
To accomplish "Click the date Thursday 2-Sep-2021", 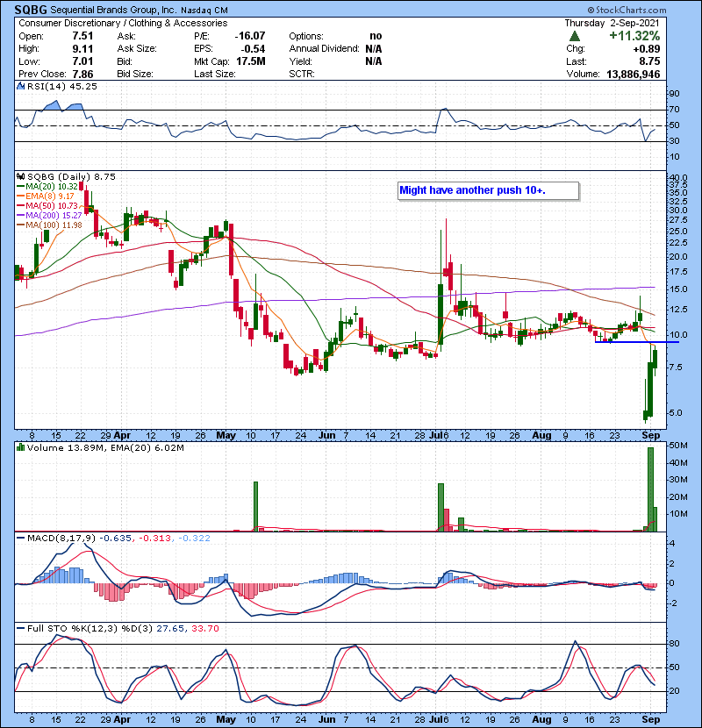I will [x=612, y=23].
